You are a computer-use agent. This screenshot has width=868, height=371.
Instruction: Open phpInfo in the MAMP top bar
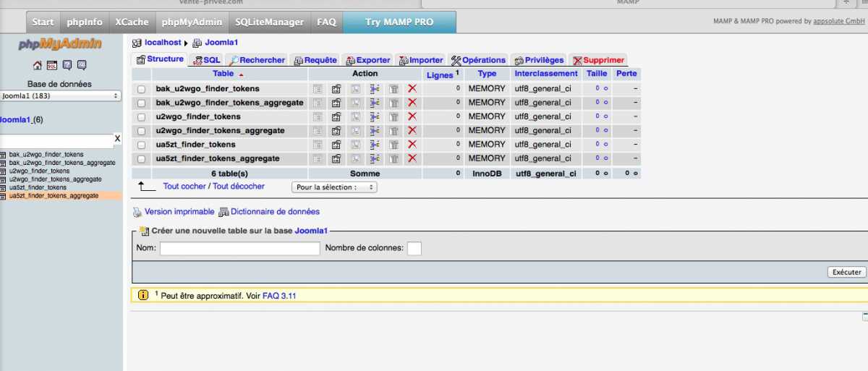[x=85, y=22]
